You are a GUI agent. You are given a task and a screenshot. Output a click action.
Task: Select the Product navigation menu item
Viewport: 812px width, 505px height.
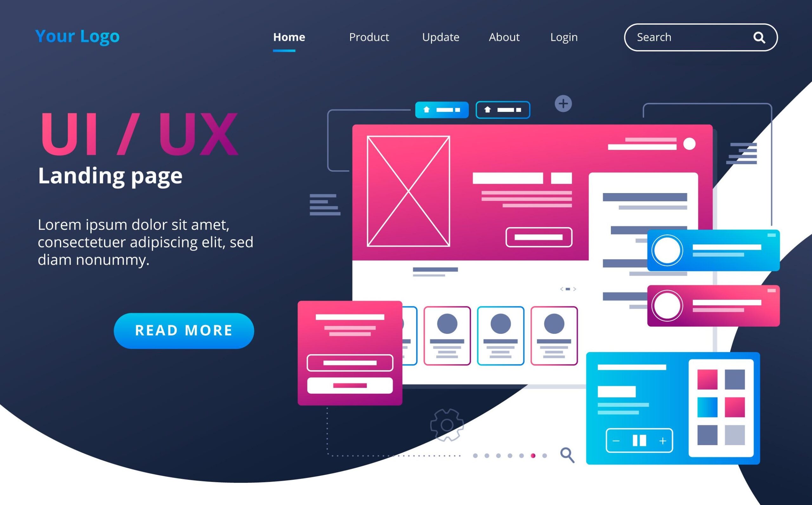(x=369, y=37)
